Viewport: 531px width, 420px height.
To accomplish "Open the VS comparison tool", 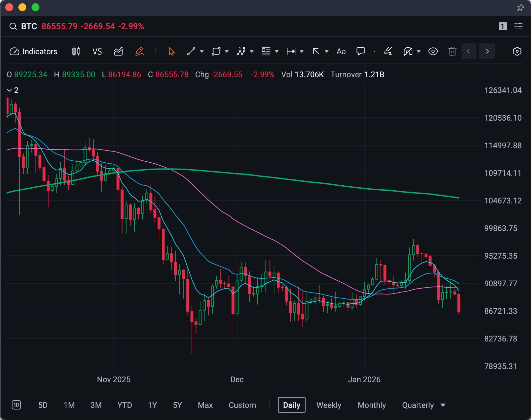I will (x=97, y=51).
